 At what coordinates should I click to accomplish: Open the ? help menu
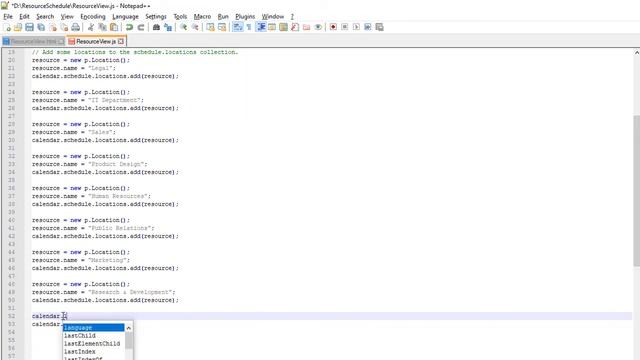click(x=292, y=17)
